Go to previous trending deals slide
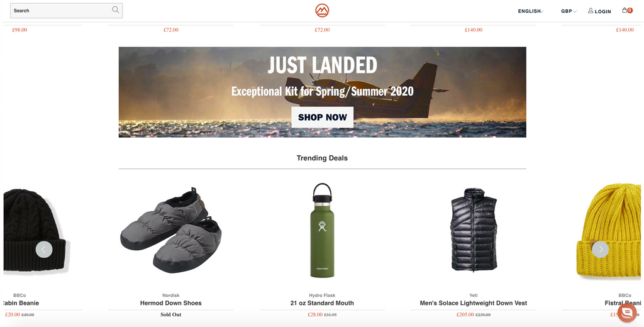Image resolution: width=644 pixels, height=327 pixels. [44, 250]
